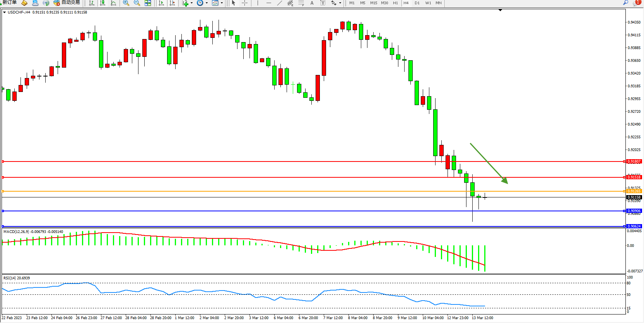Image resolution: width=644 pixels, height=323 pixels.
Task: Select the Fibonacci retracement tool
Action: pos(301,3)
